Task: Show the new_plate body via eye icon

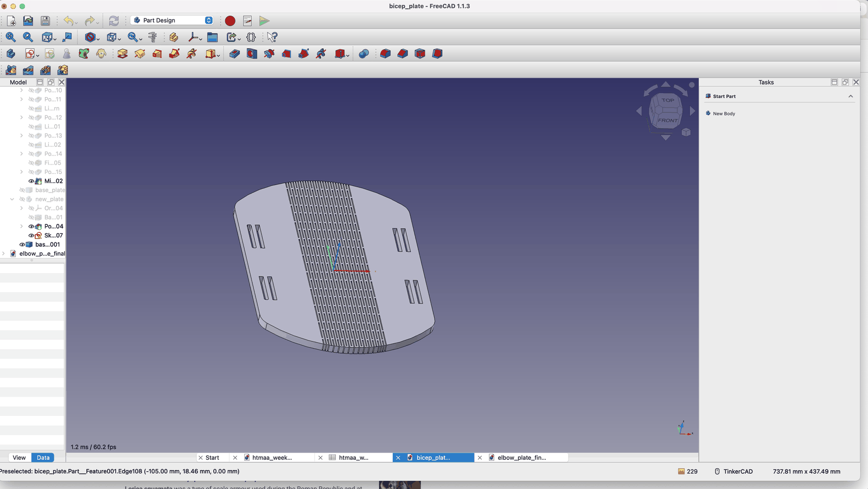Action: 22,199
